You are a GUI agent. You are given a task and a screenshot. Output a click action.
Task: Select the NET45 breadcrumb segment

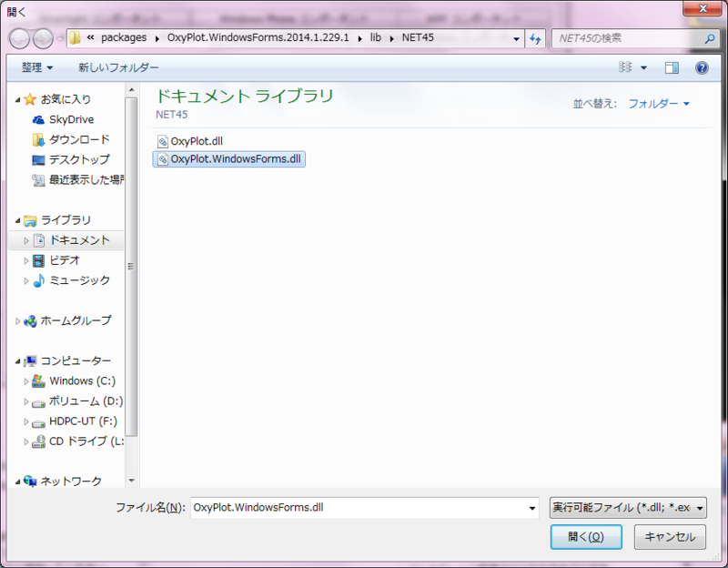pyautogui.click(x=418, y=37)
